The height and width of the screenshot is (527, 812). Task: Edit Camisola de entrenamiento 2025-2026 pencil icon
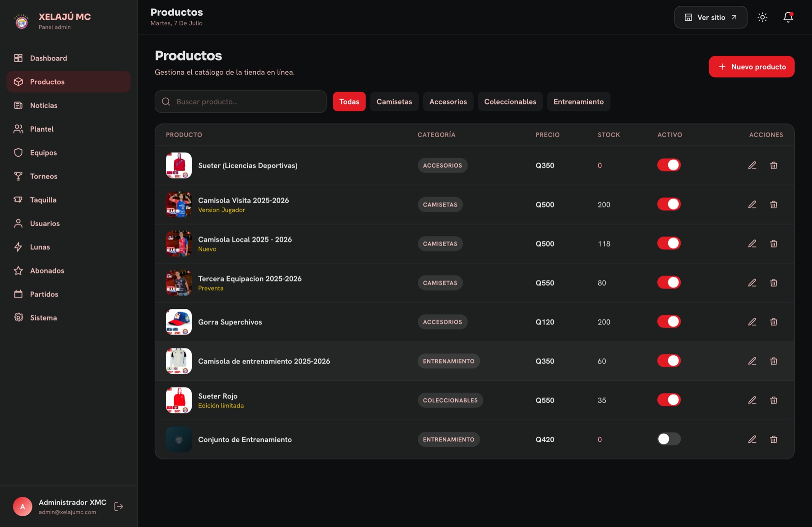752,361
